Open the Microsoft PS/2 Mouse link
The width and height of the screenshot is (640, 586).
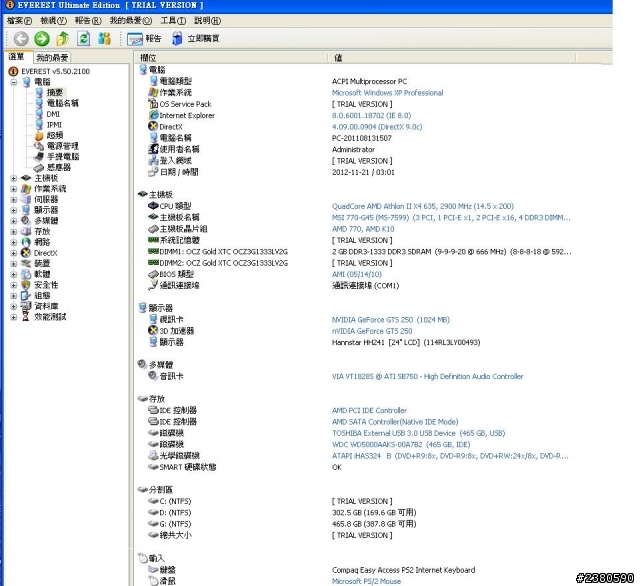(x=366, y=581)
